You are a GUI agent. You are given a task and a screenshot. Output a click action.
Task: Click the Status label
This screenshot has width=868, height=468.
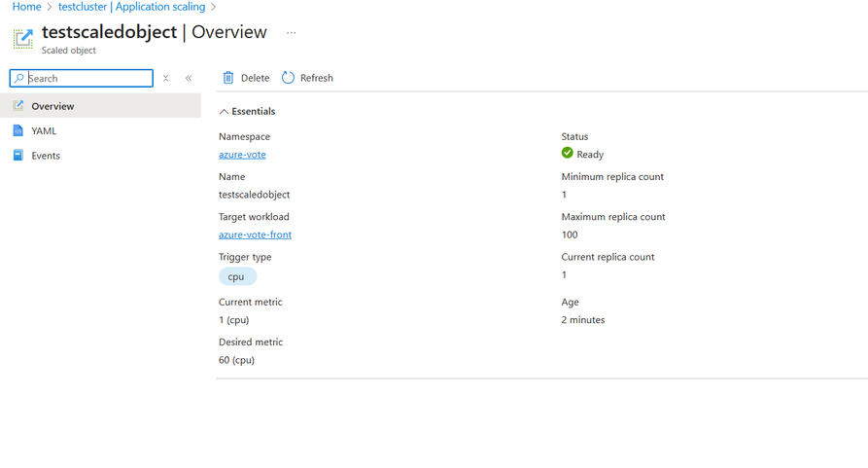tap(574, 136)
